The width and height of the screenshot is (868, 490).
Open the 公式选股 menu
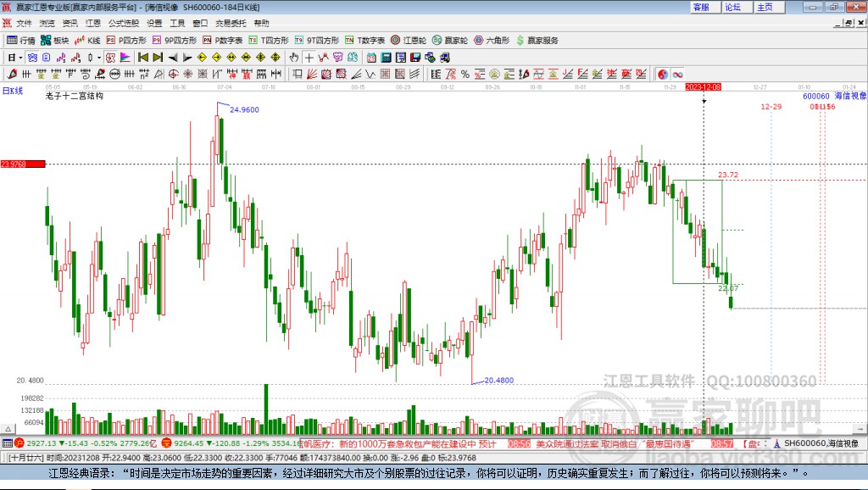click(x=124, y=23)
